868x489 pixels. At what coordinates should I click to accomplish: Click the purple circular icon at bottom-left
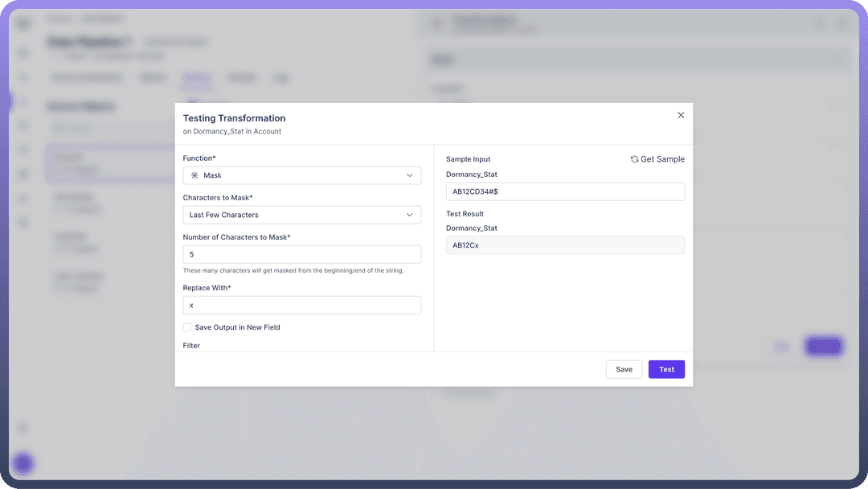click(x=23, y=463)
